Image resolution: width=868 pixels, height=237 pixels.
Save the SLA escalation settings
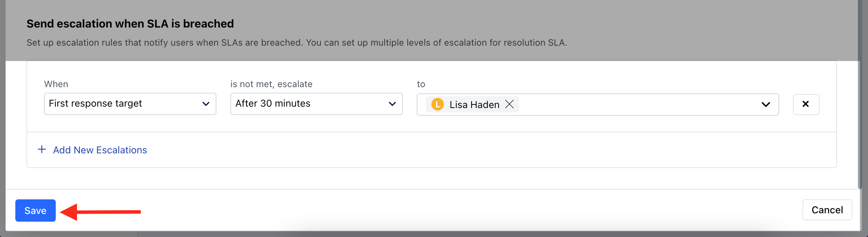click(36, 211)
